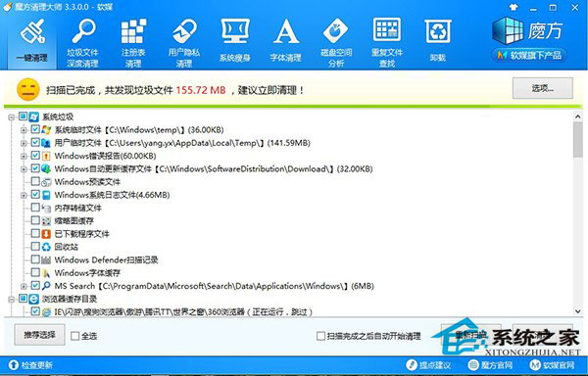Click the scrollbar down arrow
This screenshot has height=376, width=588.
click(x=578, y=311)
